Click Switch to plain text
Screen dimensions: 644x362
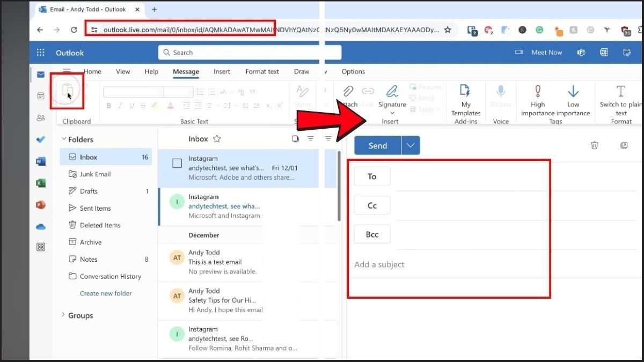(621, 100)
